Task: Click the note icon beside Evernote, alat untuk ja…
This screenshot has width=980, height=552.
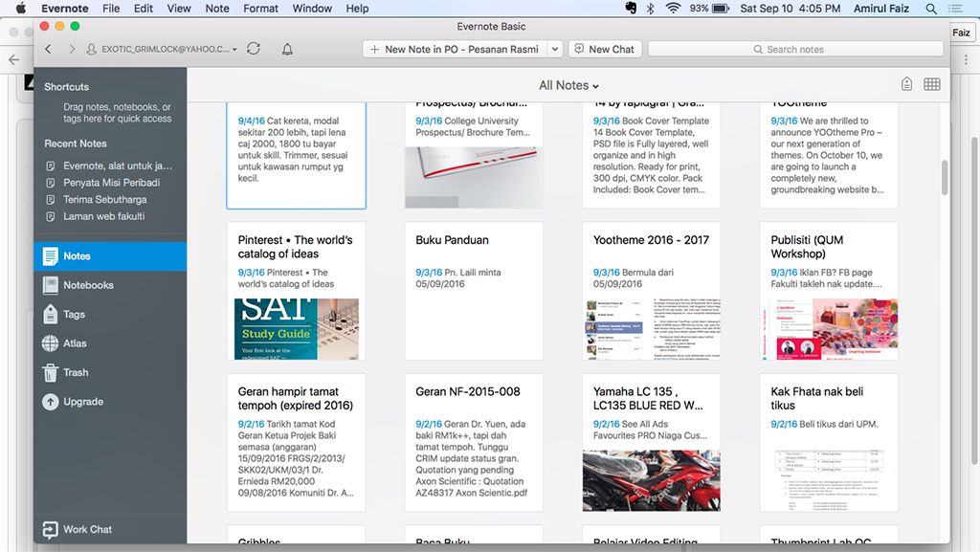Action: 51,166
